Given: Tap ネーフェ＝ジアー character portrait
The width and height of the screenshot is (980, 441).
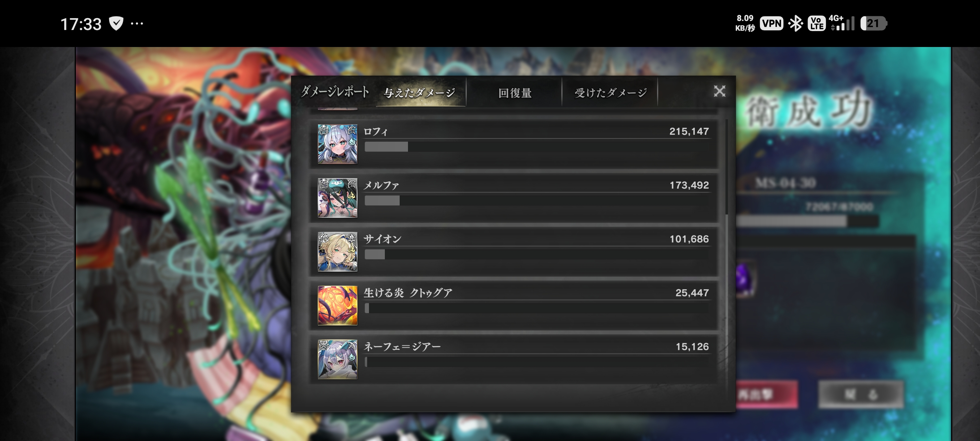Looking at the screenshot, I should tap(338, 359).
